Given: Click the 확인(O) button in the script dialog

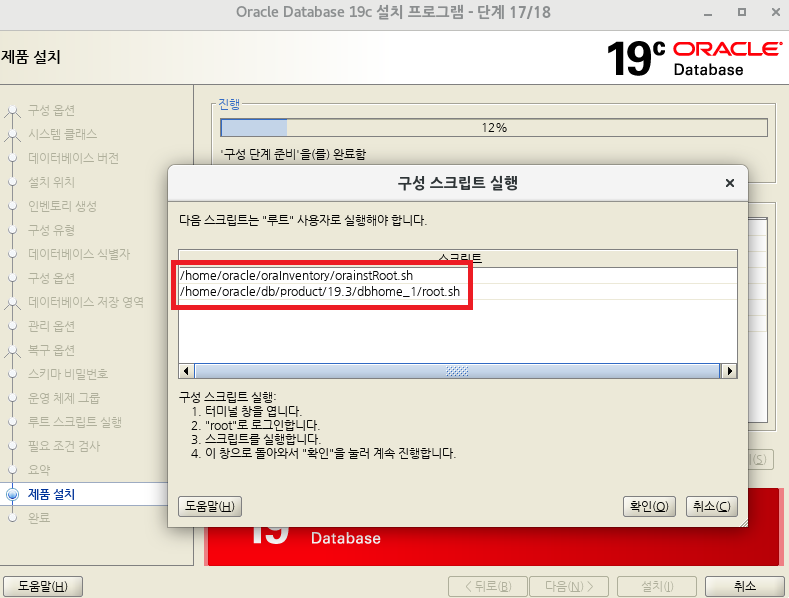Looking at the screenshot, I should click(x=649, y=506).
